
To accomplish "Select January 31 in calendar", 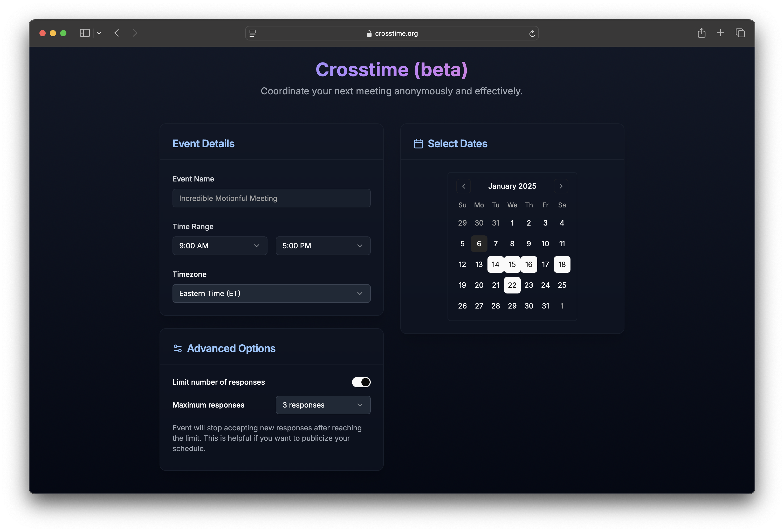I will tap(545, 306).
